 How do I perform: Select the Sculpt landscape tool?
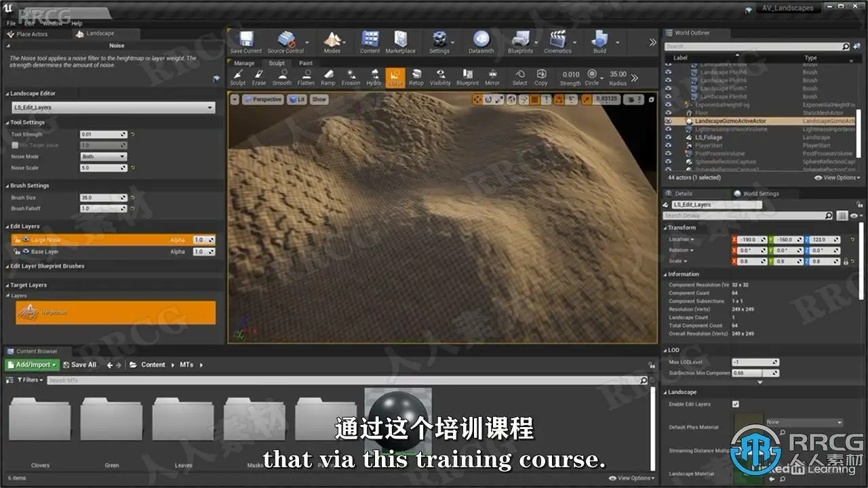(237, 78)
